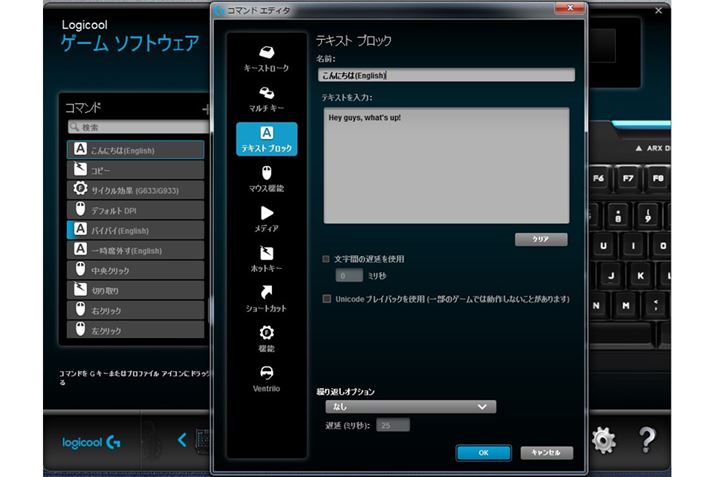715x477 pixels.
Task: Enable 文字間の遅延を使用 checkbox
Action: coord(326,259)
